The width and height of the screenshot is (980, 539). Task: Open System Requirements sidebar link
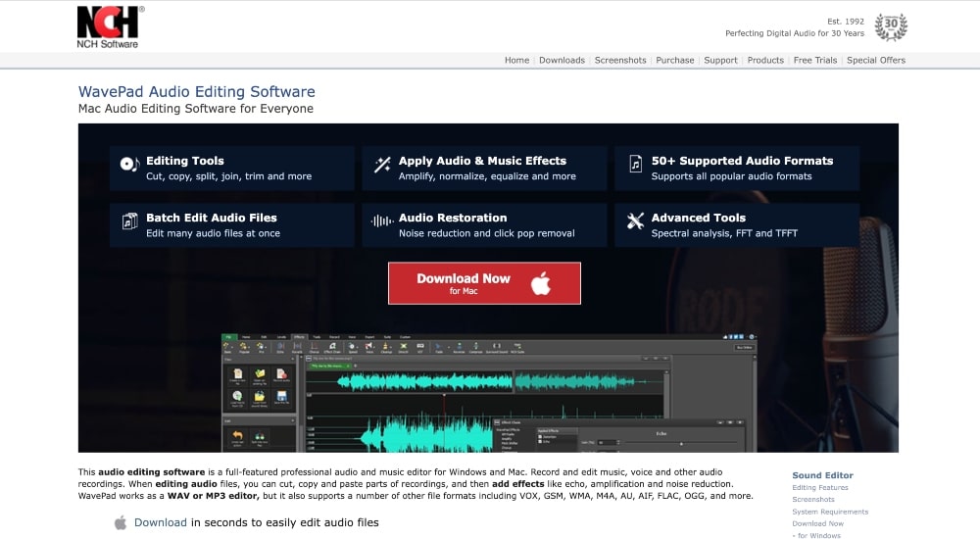pyautogui.click(x=830, y=512)
